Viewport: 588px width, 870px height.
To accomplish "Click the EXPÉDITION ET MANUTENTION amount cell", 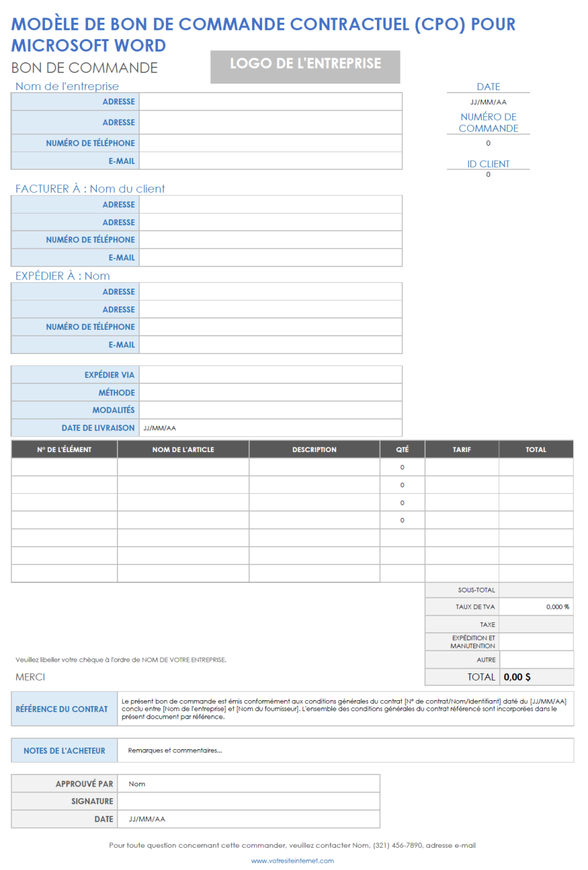I will (536, 642).
